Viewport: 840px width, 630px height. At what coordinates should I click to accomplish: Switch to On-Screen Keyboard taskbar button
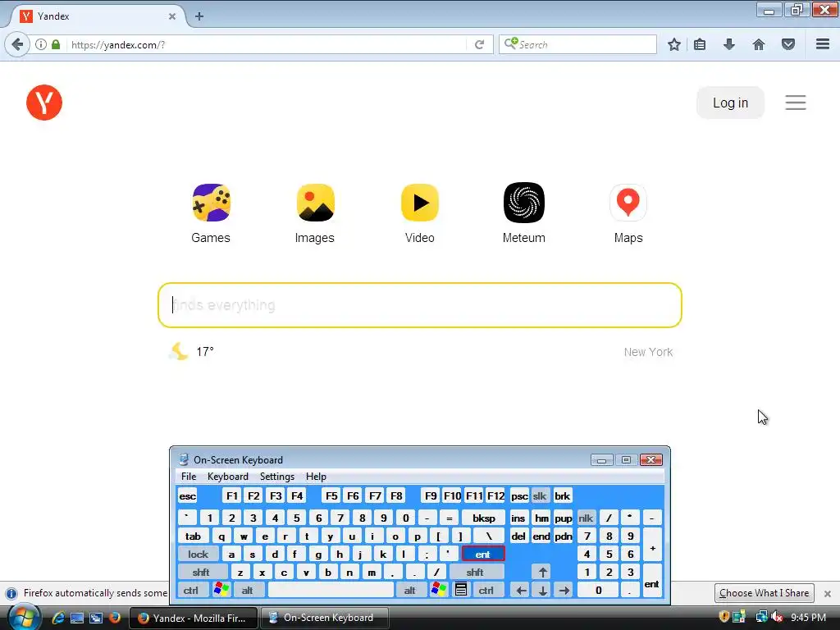[x=324, y=618]
